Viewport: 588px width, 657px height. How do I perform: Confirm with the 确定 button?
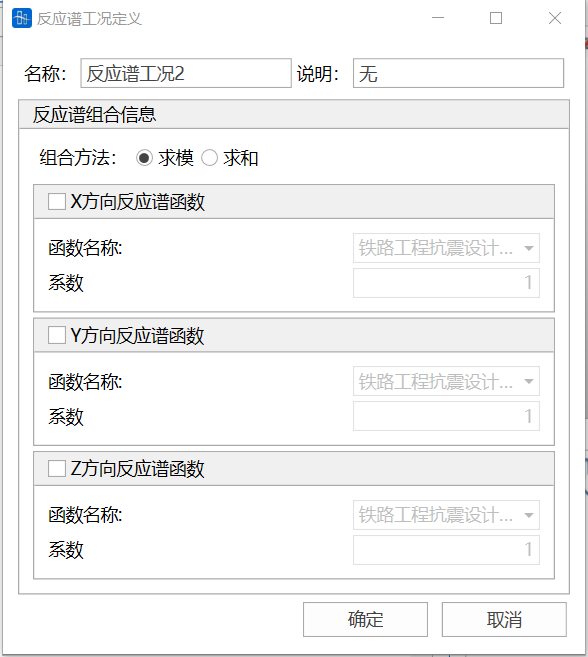[x=365, y=619]
